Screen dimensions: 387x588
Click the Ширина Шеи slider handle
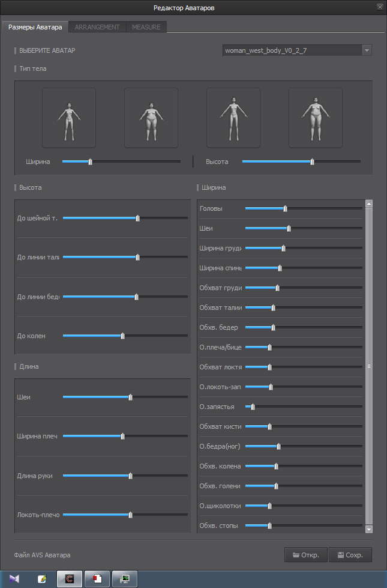click(289, 228)
